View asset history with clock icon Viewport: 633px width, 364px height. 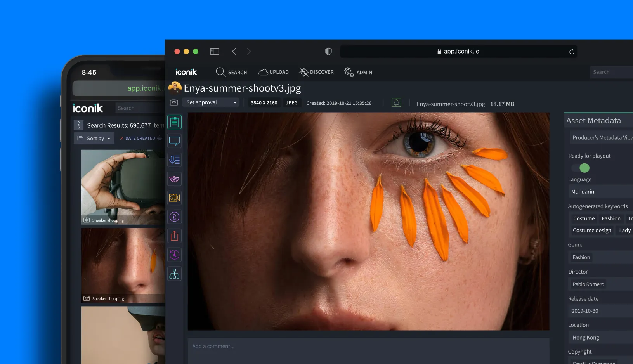(x=175, y=255)
